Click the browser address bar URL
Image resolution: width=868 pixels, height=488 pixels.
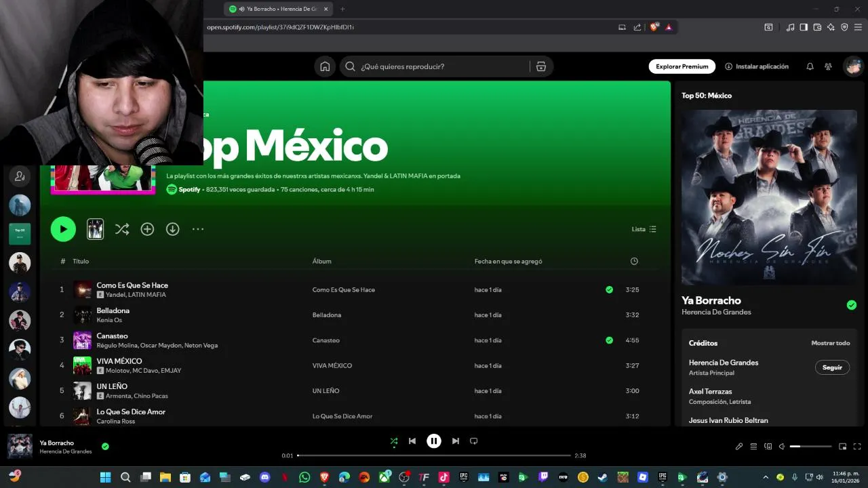pyautogui.click(x=280, y=27)
